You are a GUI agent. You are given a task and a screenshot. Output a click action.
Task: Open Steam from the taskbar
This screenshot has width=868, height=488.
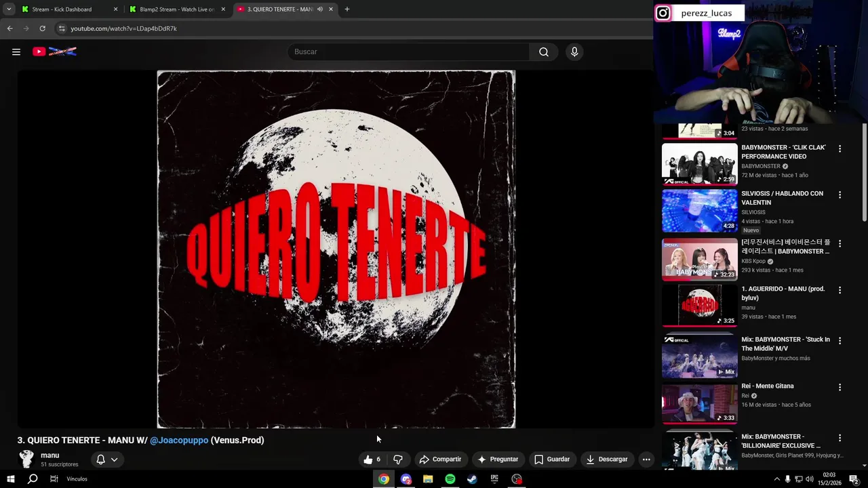pyautogui.click(x=473, y=479)
